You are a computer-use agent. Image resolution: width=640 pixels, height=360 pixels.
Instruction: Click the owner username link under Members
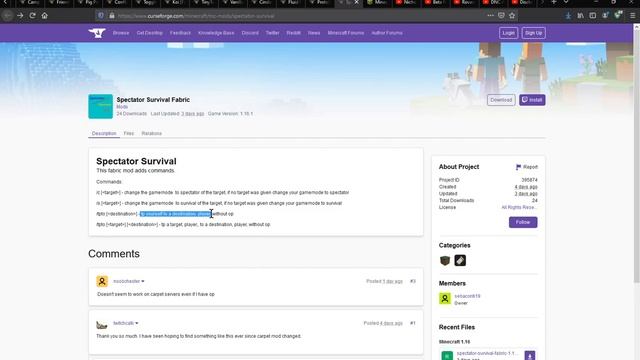[x=467, y=296]
